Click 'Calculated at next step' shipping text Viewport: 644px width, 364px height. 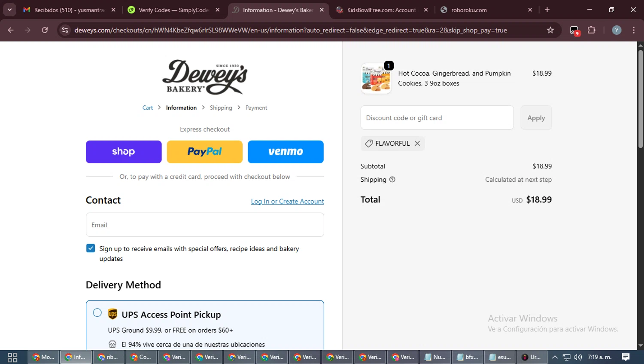click(x=518, y=180)
